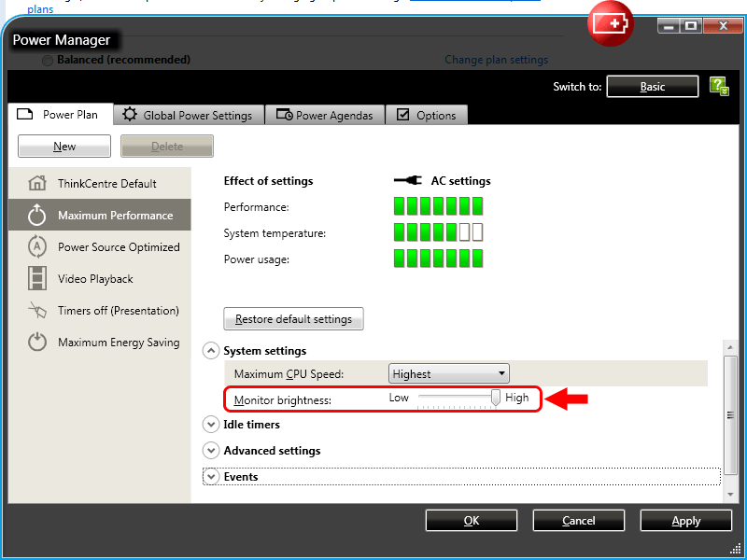Click the Power Agendas clock icon
The image size is (747, 560).
285,115
